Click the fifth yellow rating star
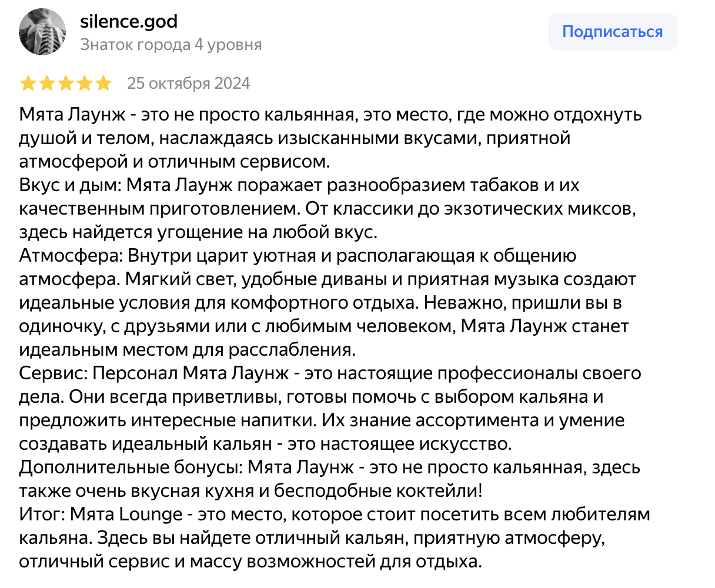 coord(103,83)
